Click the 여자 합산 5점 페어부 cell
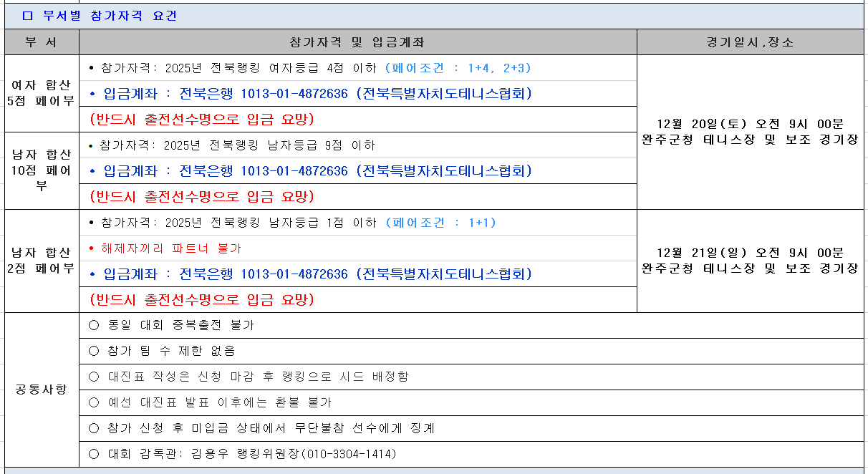868x474 pixels. coord(41,93)
